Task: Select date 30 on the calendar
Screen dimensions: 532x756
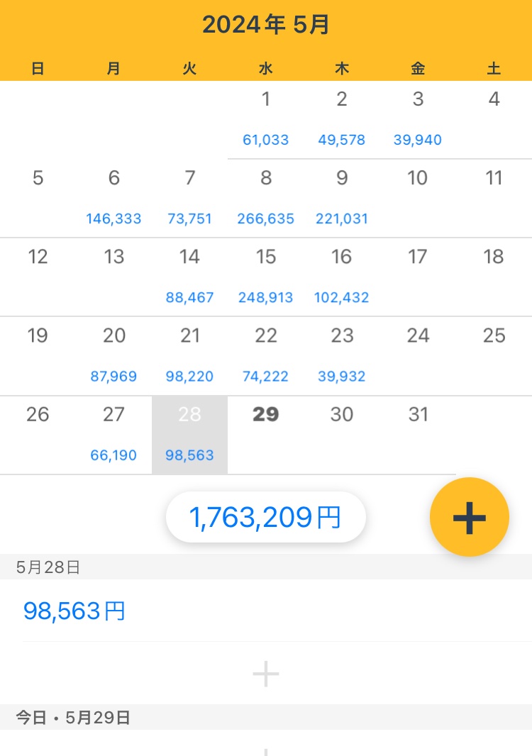Action: pos(342,435)
